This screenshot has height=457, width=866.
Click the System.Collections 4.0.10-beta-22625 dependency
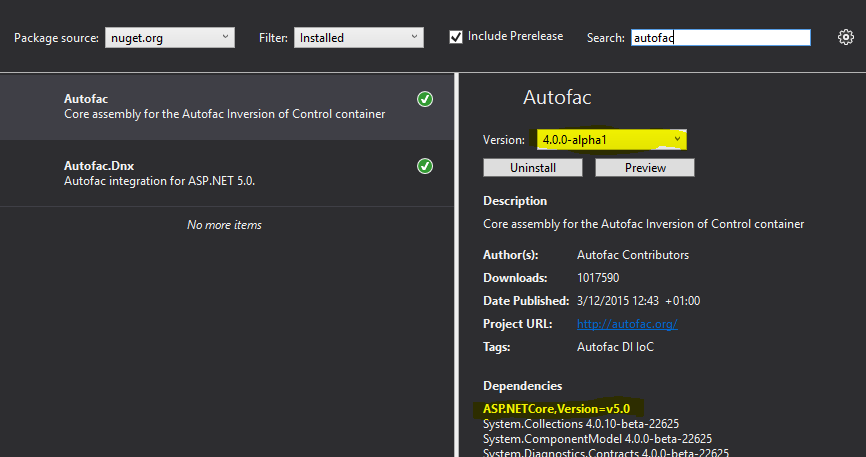[581, 424]
